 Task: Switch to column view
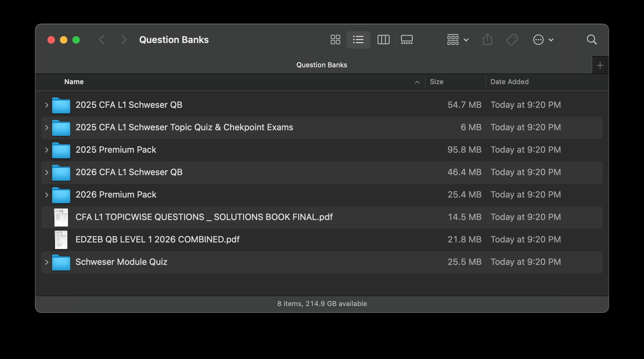click(383, 40)
